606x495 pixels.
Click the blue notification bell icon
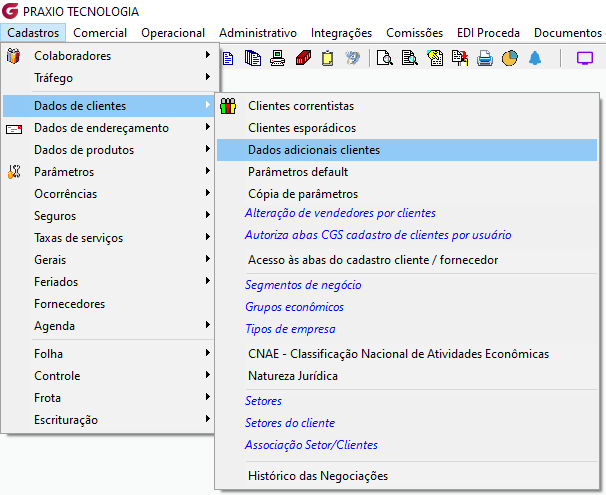tap(535, 58)
